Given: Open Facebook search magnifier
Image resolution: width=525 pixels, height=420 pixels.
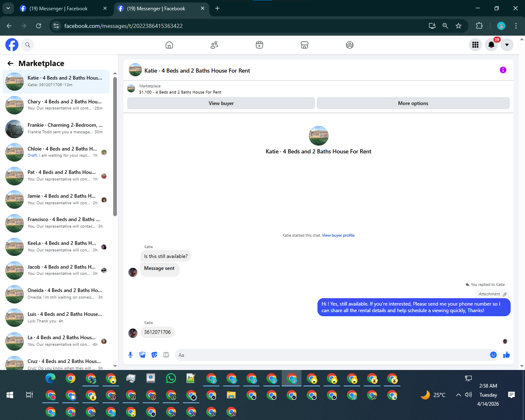Looking at the screenshot, I should pos(27,45).
